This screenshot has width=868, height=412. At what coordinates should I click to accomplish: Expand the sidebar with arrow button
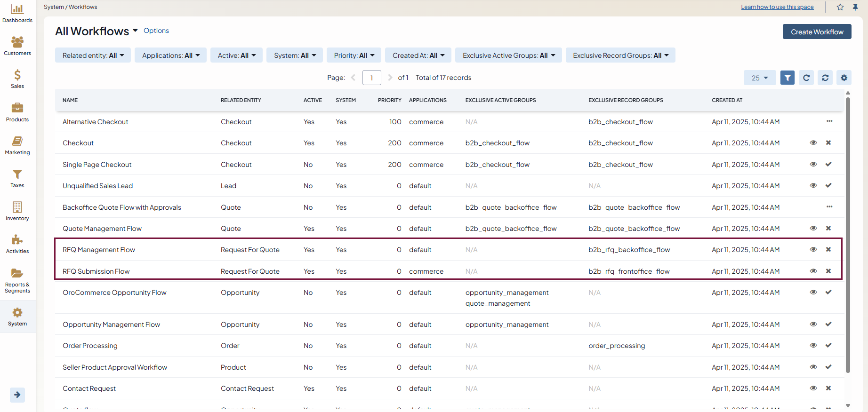[17, 395]
